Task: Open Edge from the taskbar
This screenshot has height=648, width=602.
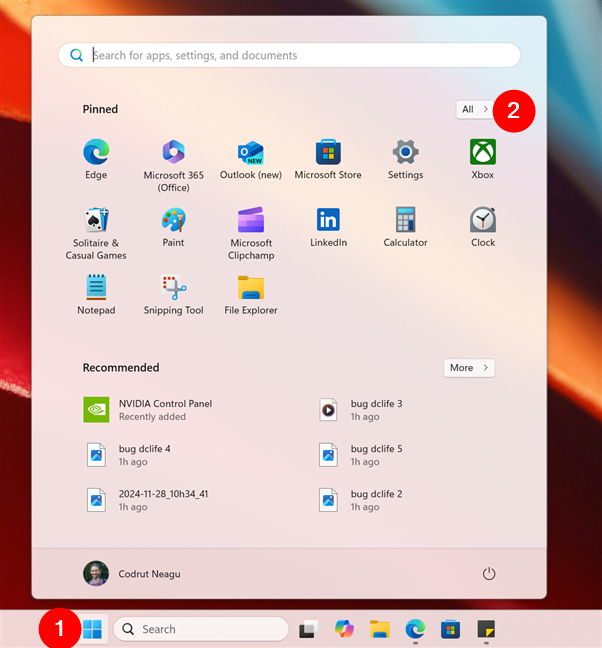Action: pos(415,629)
